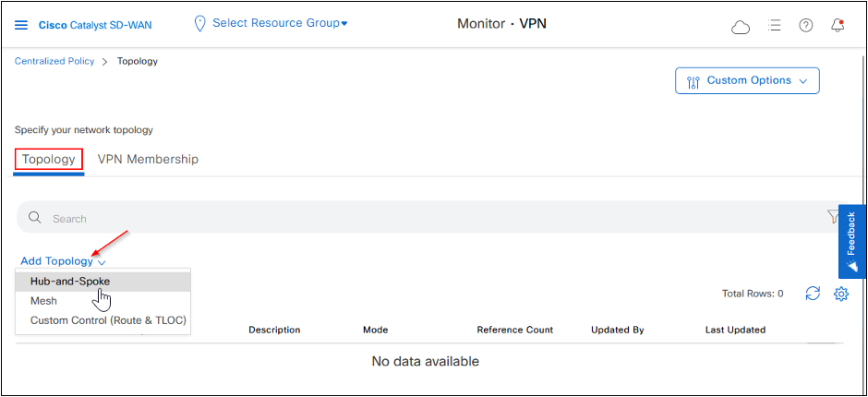Viewport: 868px width, 397px height.
Task: Open the task list icon
Action: pos(775,25)
